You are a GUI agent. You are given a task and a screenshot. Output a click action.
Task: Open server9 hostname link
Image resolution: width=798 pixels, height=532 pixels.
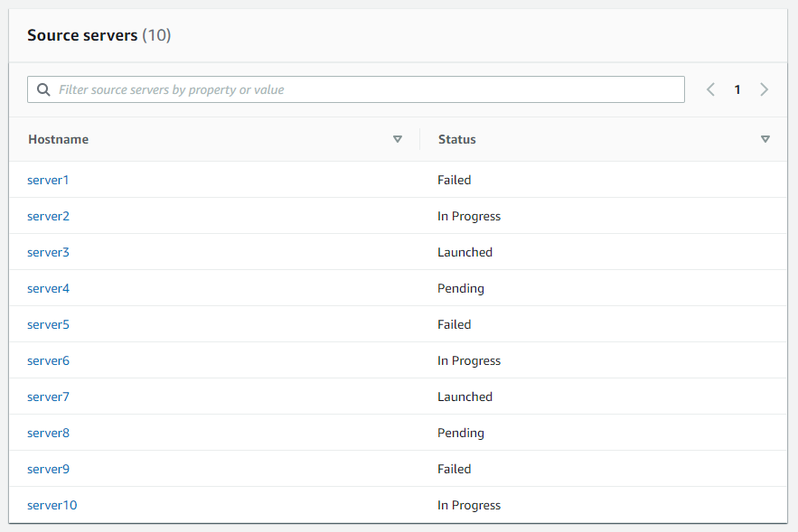pyautogui.click(x=48, y=469)
